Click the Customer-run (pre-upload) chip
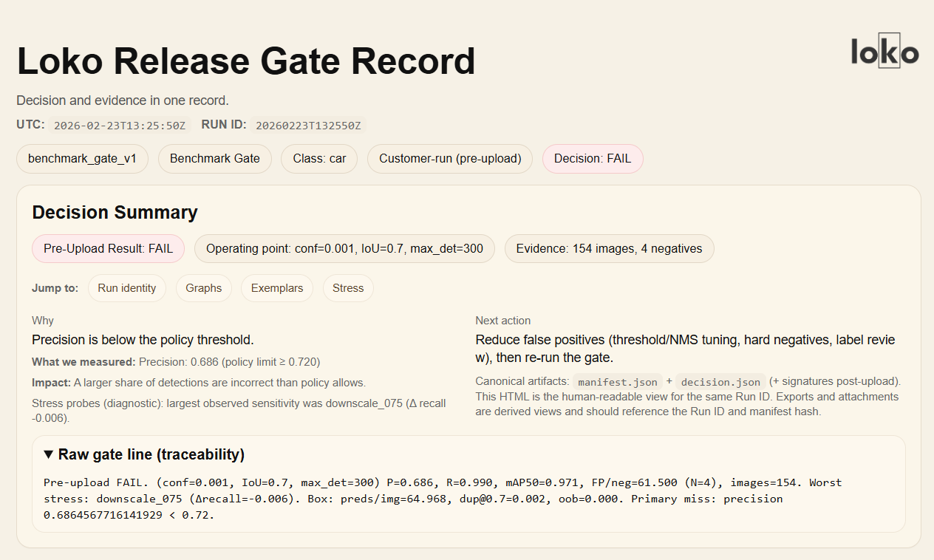The image size is (934, 560). 450,159
